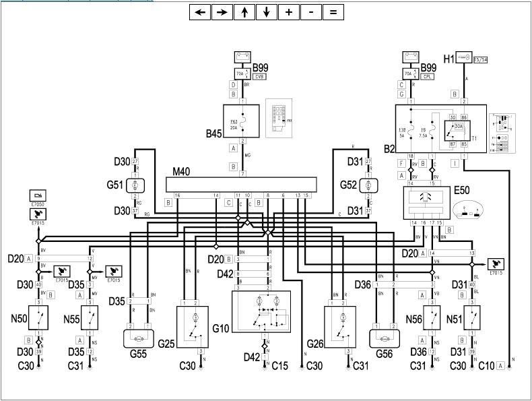Click the pan right arrow button

click(x=222, y=12)
